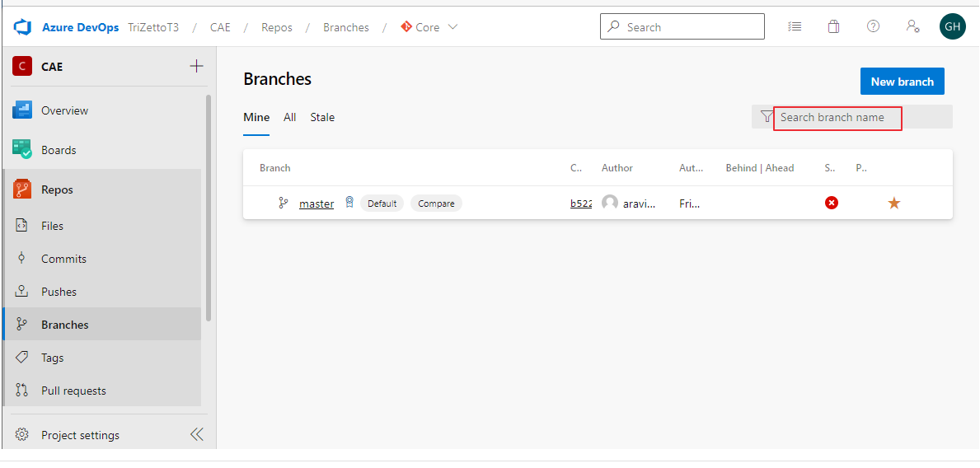Image resolution: width=980 pixels, height=468 pixels.
Task: Open the Marketplace shopping bag icon
Action: (x=833, y=26)
